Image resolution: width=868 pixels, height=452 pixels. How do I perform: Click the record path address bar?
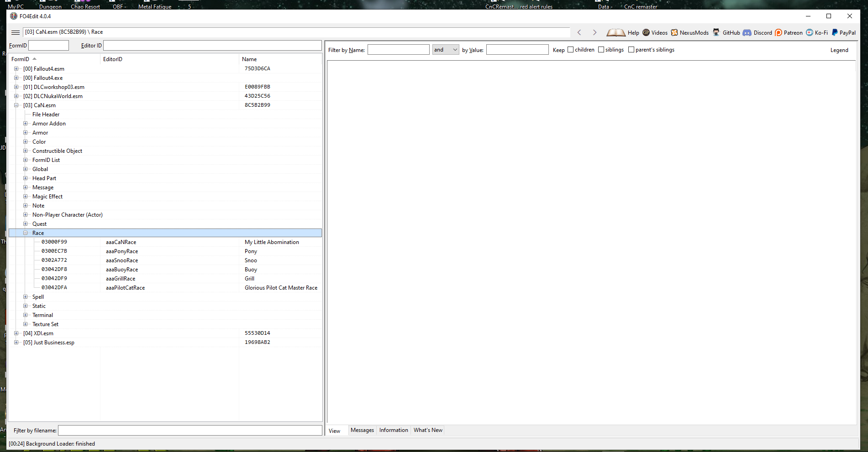[x=297, y=32]
